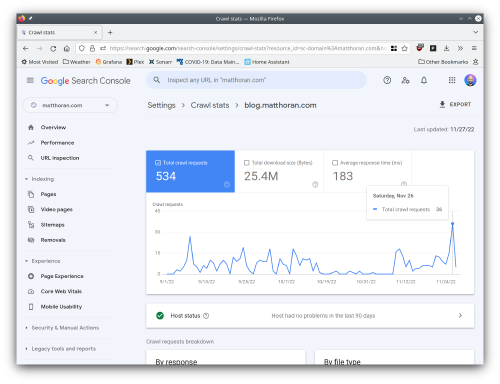Click the Last updated 11/27/22 text

444,129
